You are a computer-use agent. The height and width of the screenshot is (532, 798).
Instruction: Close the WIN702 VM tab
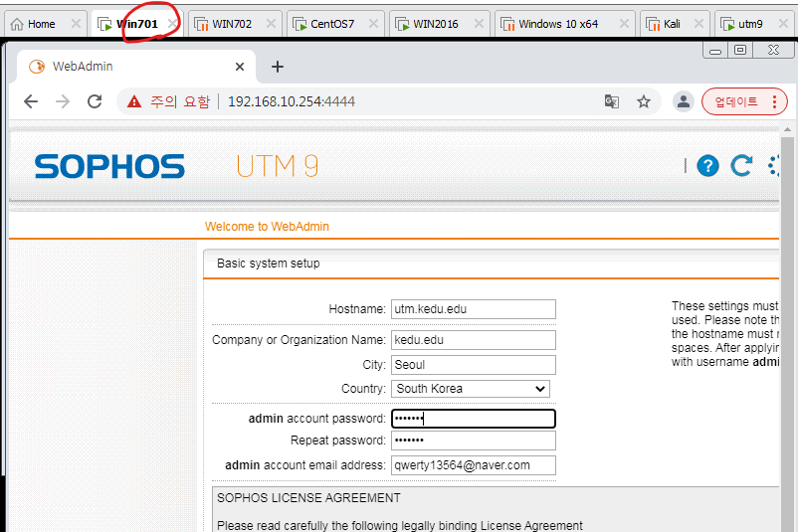click(x=272, y=24)
